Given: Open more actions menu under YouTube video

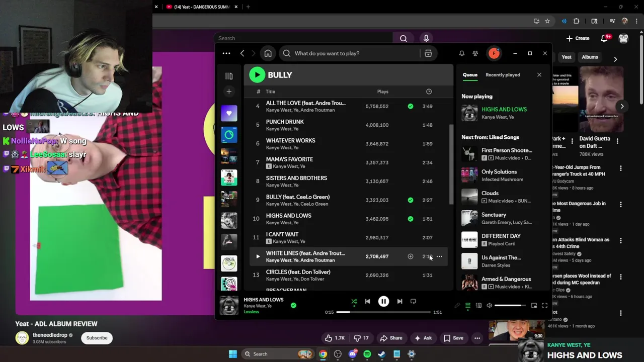Looking at the screenshot, I should tap(477, 338).
